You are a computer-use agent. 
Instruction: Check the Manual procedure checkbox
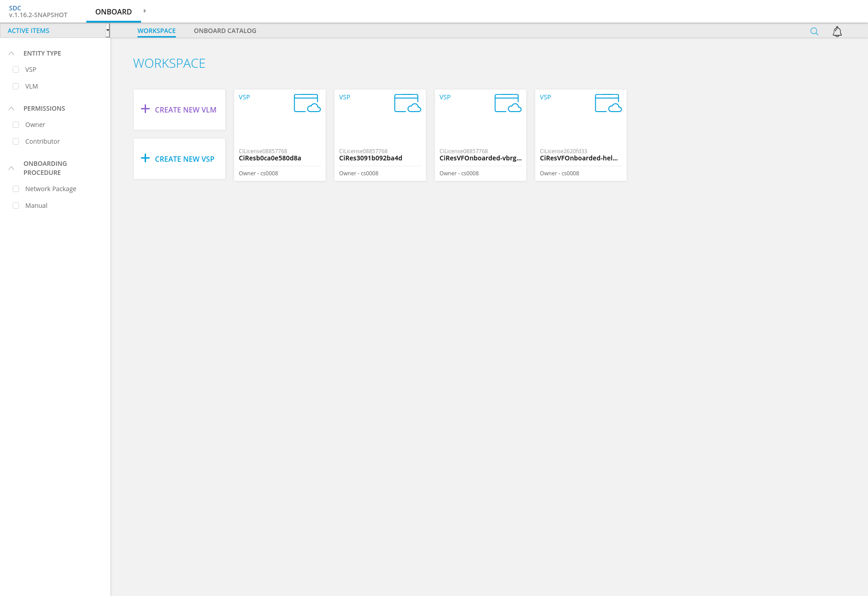click(16, 206)
